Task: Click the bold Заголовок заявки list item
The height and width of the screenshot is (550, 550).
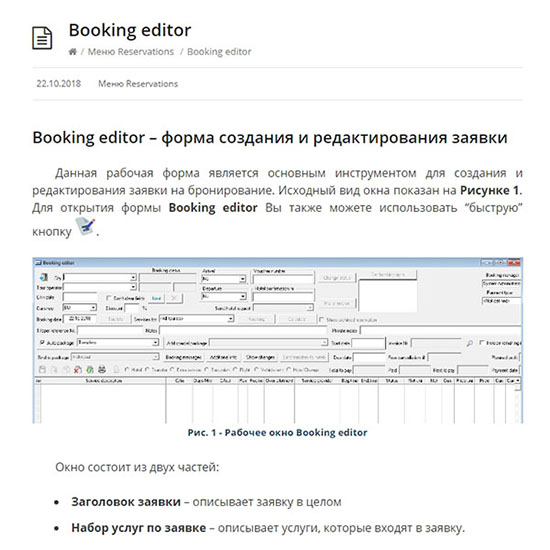Action: tap(126, 502)
